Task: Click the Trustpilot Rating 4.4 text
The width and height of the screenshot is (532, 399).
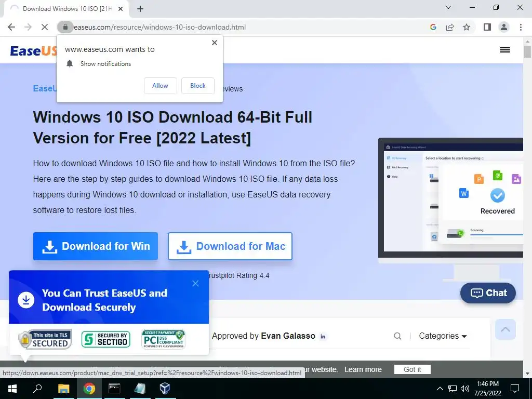Action: (239, 275)
